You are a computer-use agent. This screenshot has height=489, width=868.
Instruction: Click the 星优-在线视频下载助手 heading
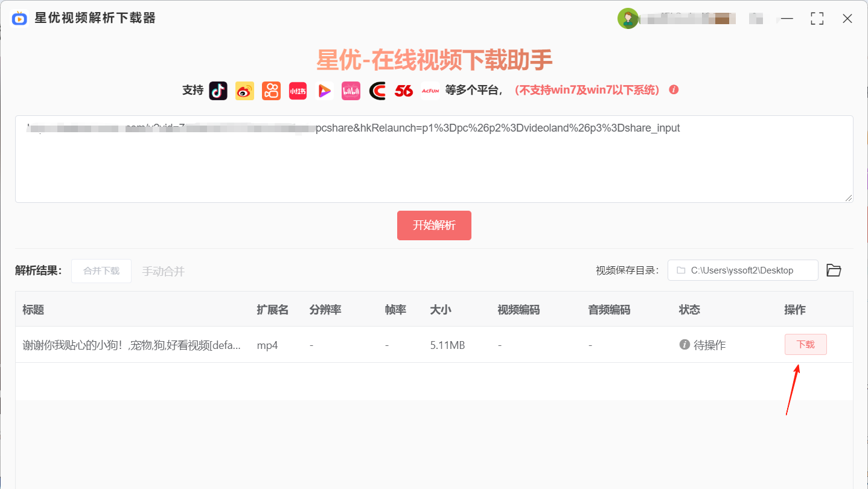[434, 60]
